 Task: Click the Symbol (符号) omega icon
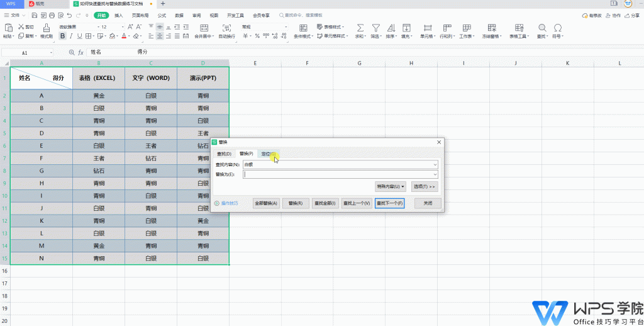coord(557,28)
